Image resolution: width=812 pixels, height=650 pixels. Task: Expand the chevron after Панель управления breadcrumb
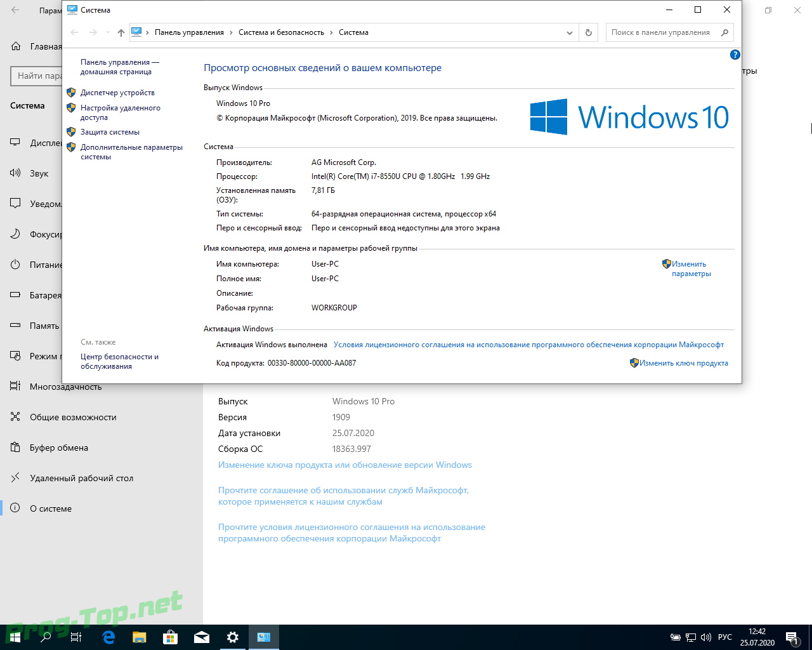231,32
